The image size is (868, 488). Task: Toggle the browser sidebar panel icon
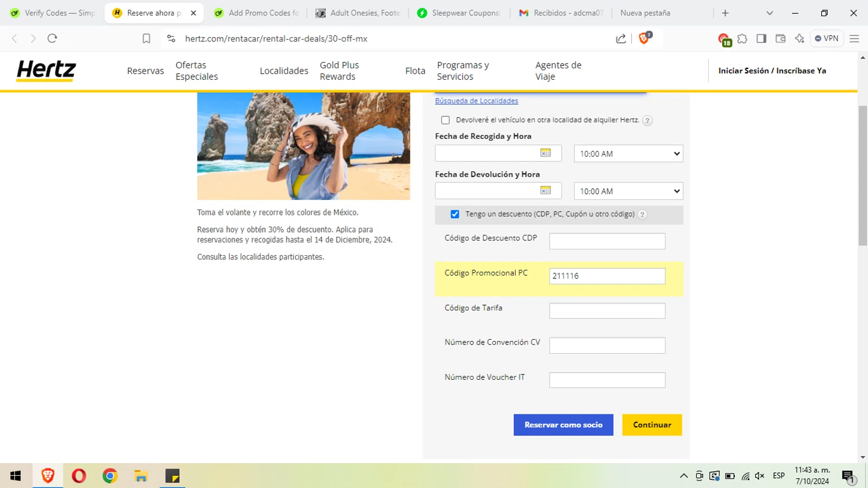pyautogui.click(x=762, y=38)
